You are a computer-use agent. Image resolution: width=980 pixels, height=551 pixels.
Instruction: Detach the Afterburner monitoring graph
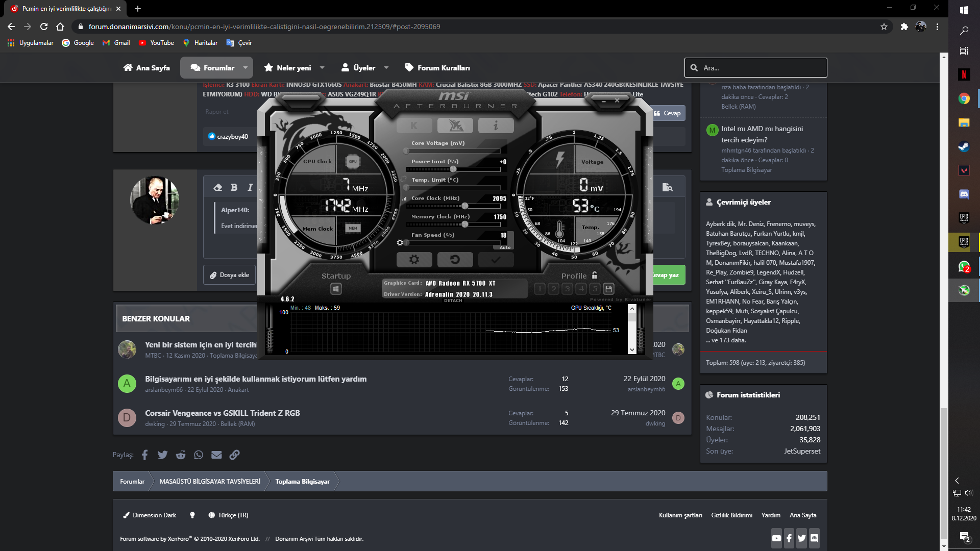click(x=453, y=301)
